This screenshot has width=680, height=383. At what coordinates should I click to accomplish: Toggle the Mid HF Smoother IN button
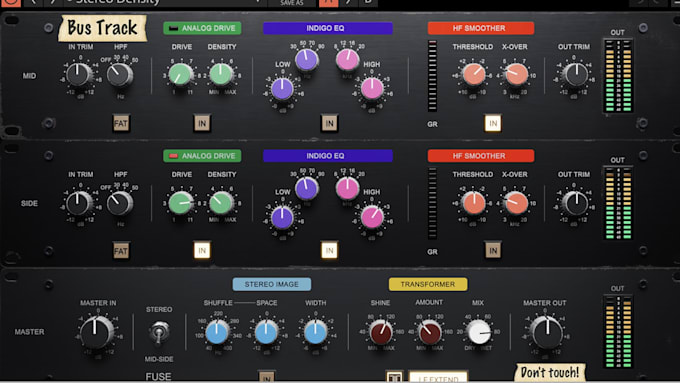click(x=493, y=123)
